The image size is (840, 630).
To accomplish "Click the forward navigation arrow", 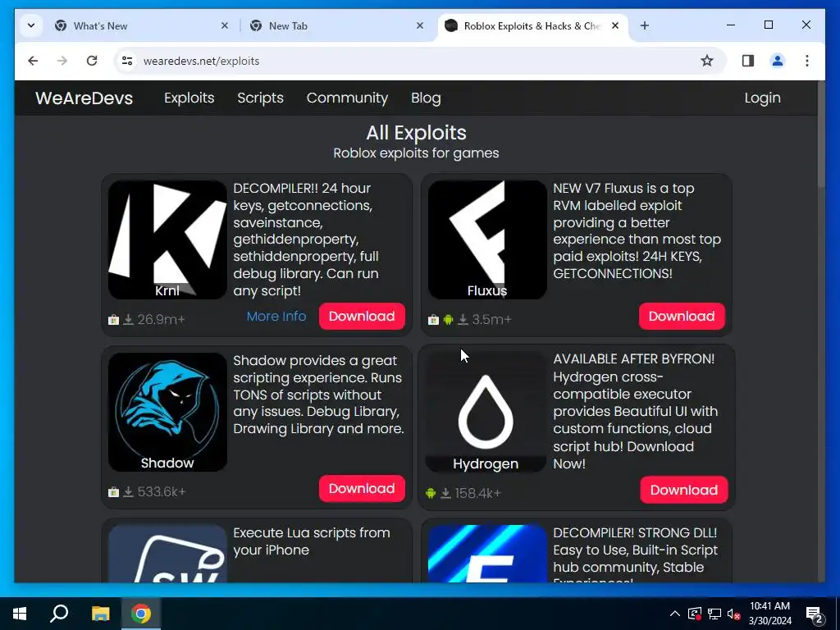I will coord(62,61).
